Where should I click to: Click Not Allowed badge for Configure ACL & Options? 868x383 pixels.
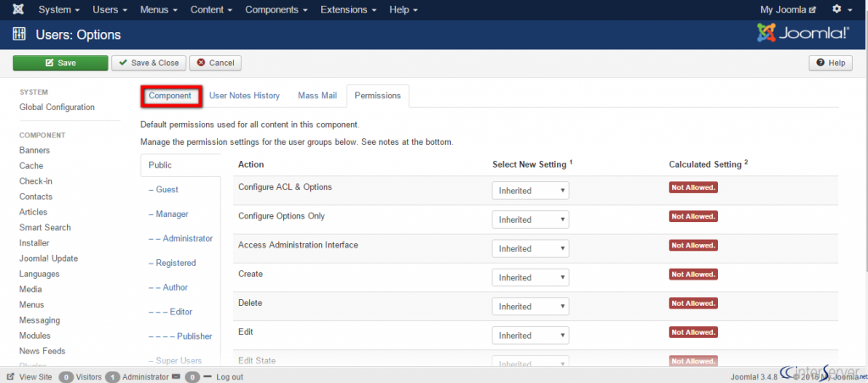pyautogui.click(x=693, y=187)
